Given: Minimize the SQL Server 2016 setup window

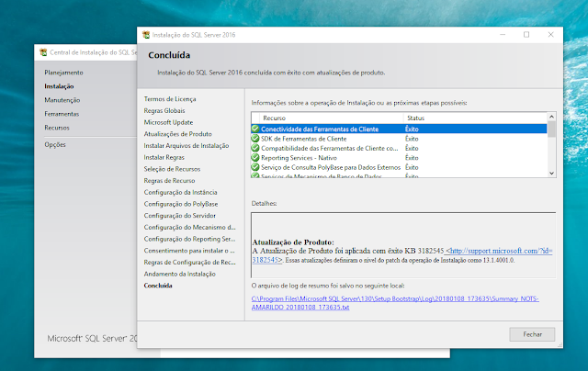Looking at the screenshot, I should [x=503, y=35].
